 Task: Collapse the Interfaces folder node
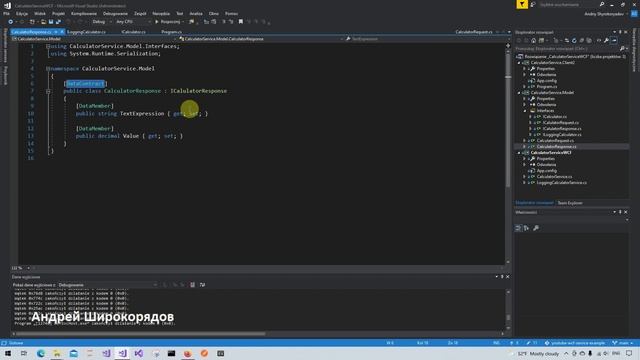[525, 111]
